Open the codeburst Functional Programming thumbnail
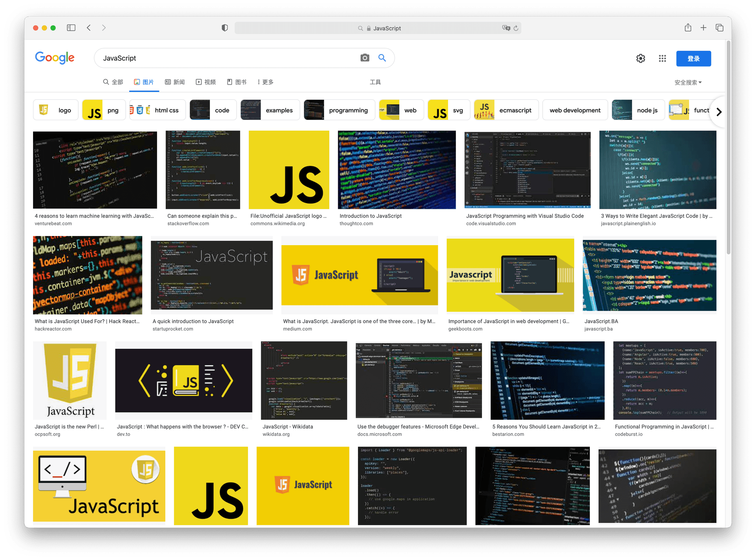The height and width of the screenshot is (560, 756). pos(665,380)
